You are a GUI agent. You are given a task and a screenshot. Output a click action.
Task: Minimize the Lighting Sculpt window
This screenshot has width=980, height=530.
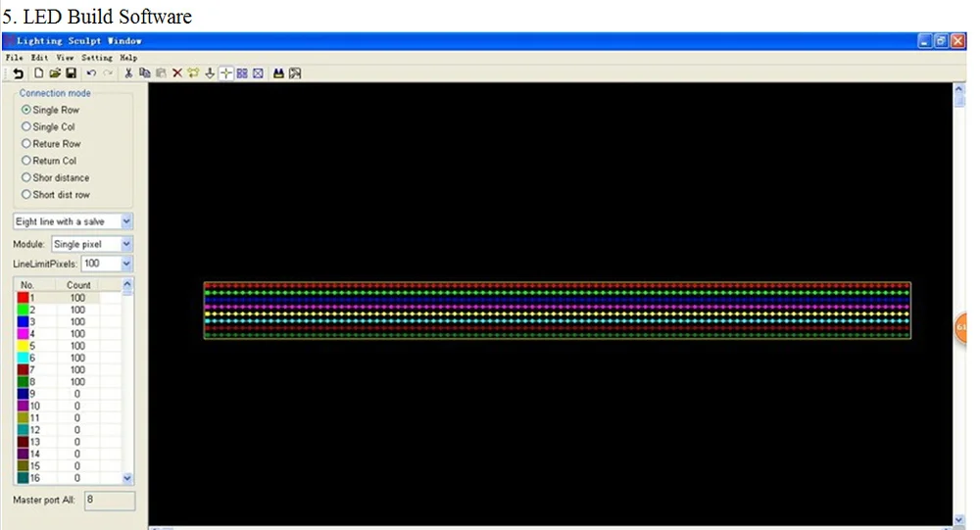925,41
